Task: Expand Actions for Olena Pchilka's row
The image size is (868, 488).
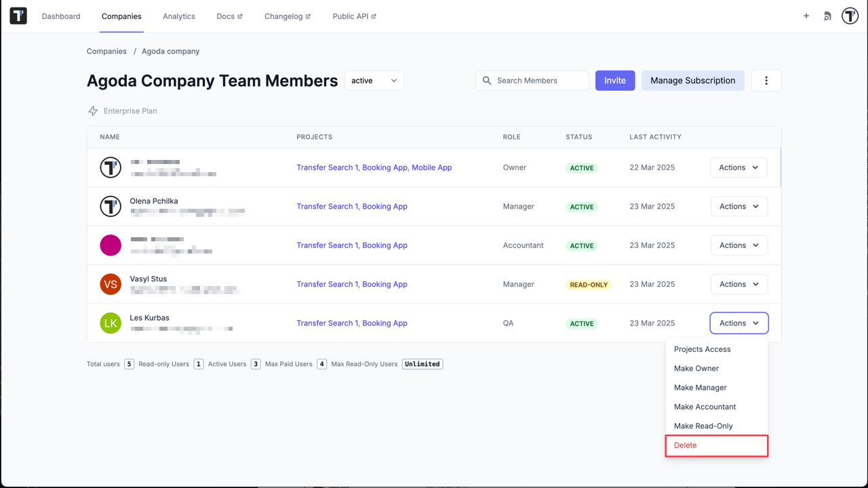Action: [x=738, y=206]
